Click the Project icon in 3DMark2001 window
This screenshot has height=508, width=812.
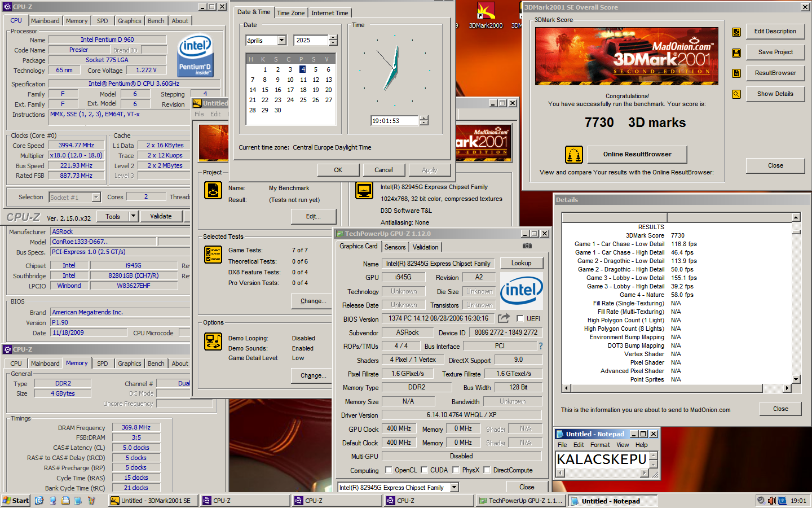[x=213, y=190]
